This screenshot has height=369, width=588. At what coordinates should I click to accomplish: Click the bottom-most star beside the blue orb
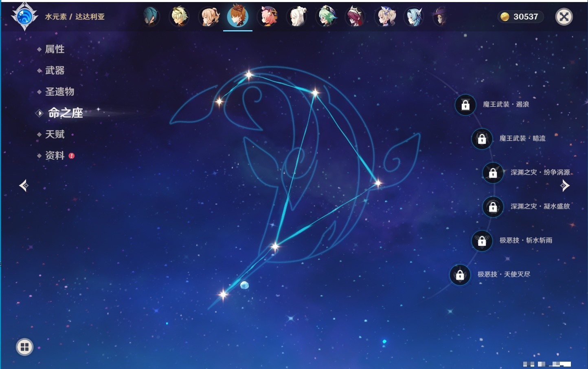click(223, 294)
